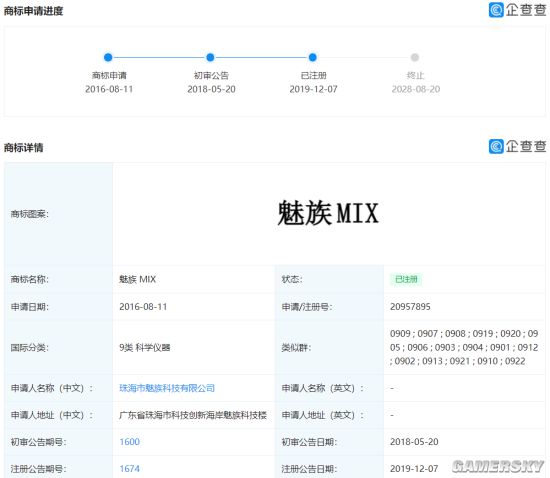Select timeline date 2016-08-11 under 商标申请
This screenshot has height=478, width=550.
coord(109,89)
